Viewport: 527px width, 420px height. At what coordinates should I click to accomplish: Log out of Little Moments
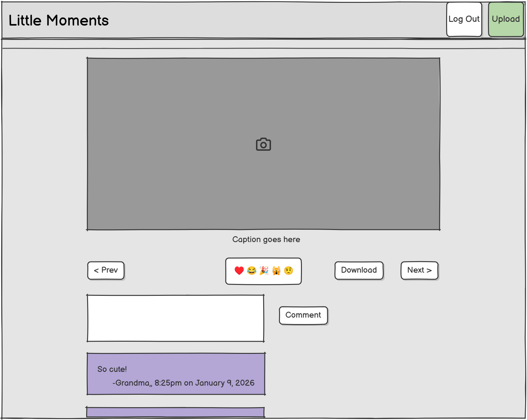(464, 19)
